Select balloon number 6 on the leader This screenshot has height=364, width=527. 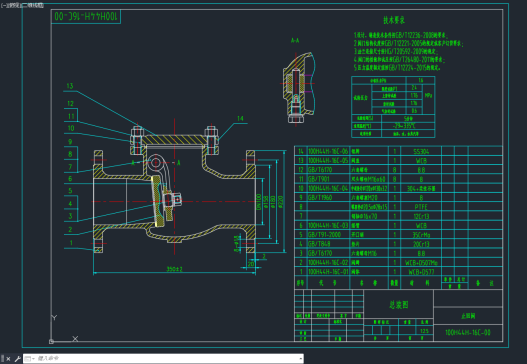tap(70, 178)
